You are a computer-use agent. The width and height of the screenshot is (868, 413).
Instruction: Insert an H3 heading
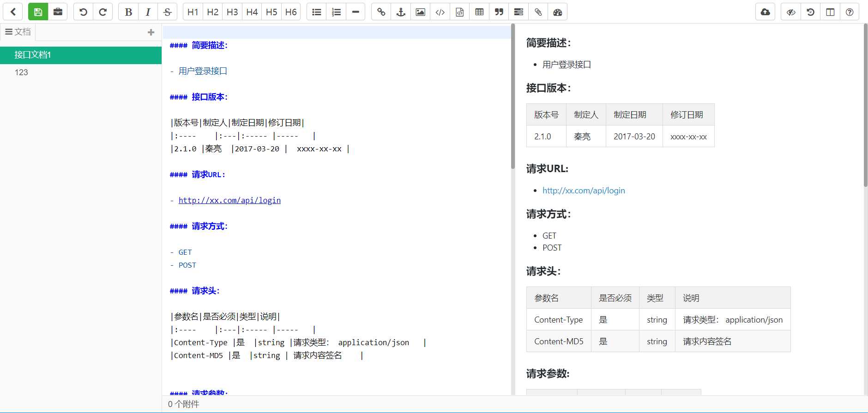pyautogui.click(x=232, y=12)
